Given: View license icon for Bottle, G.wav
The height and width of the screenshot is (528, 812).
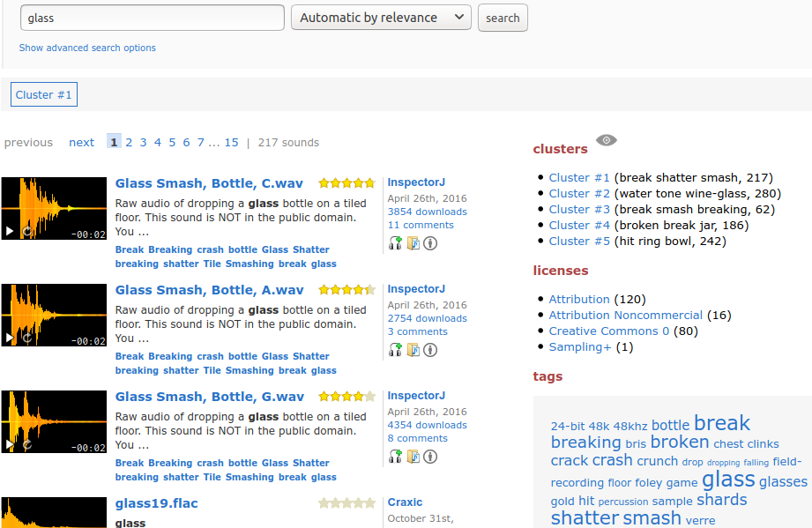Looking at the screenshot, I should 430,457.
